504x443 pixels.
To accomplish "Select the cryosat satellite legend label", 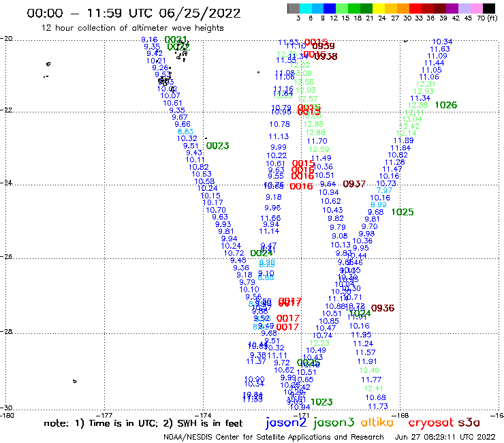I will point(431,423).
